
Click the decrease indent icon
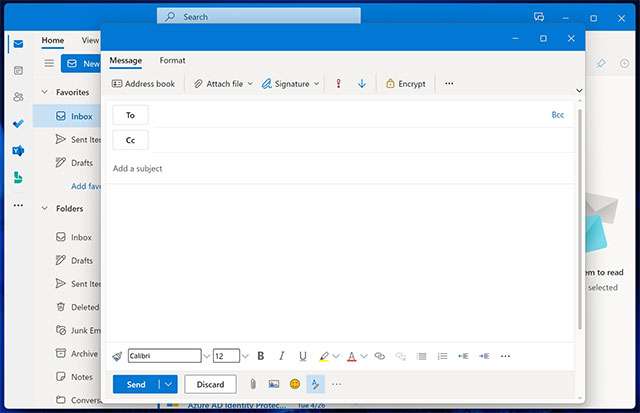coord(463,356)
